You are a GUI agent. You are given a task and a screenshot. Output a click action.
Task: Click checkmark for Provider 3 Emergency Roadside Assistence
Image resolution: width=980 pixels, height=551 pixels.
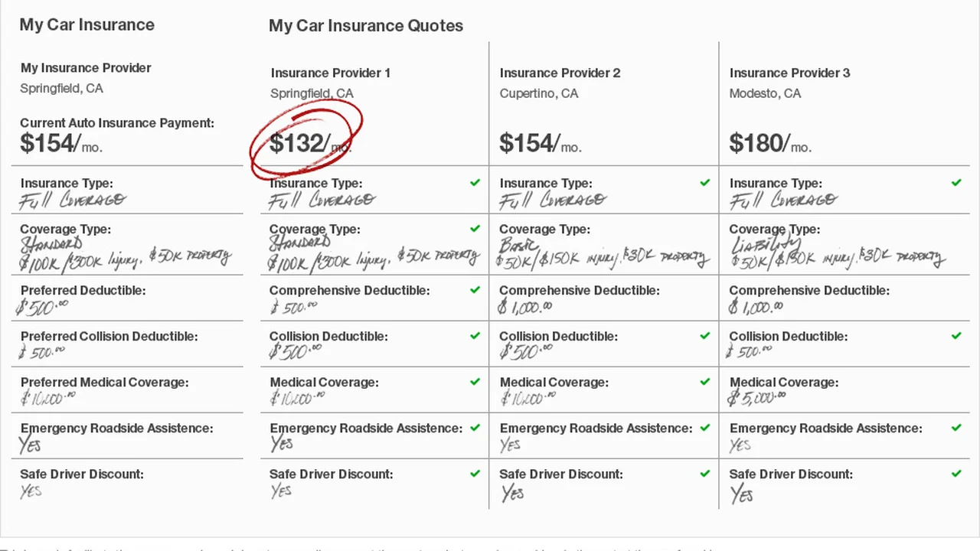tap(955, 428)
